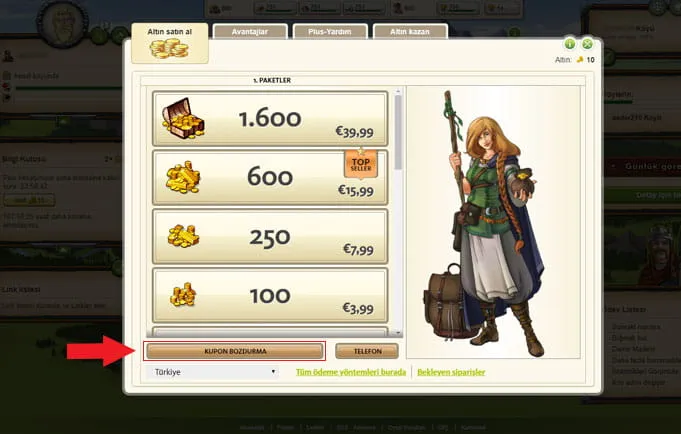This screenshot has height=434, width=681.
Task: Click the coin stack icon of 100 package
Action: click(x=183, y=295)
